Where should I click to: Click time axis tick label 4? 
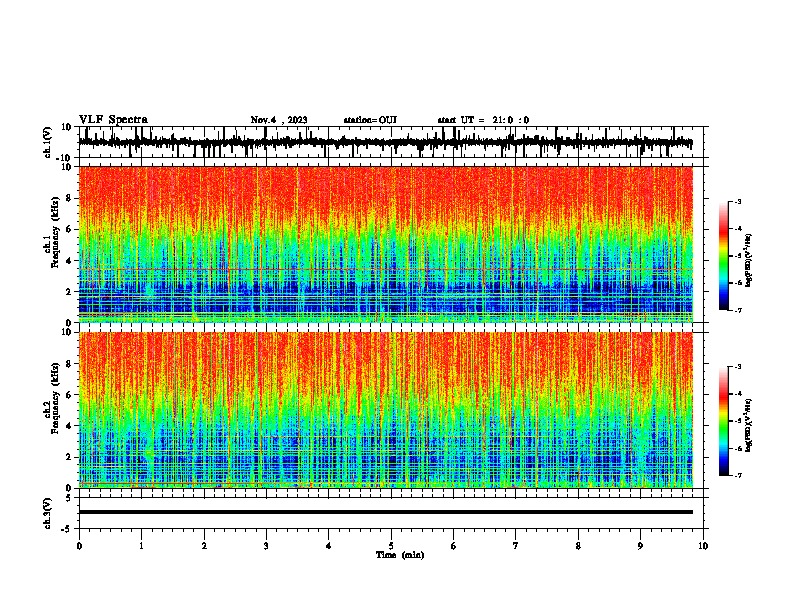(x=329, y=546)
